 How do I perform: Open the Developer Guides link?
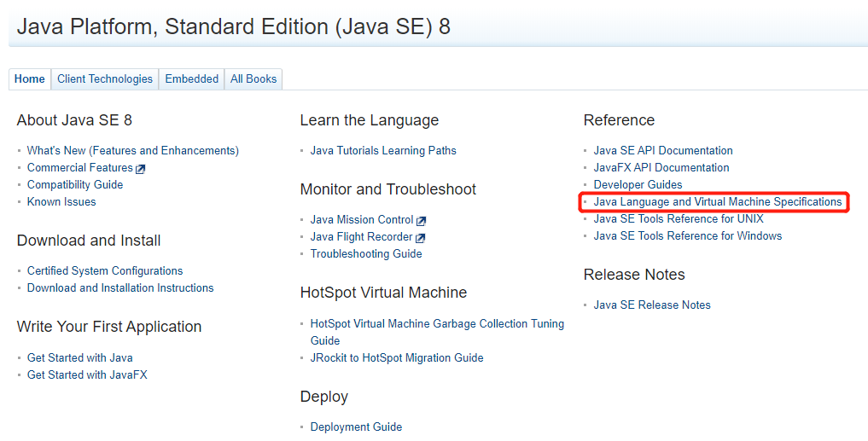tap(638, 185)
